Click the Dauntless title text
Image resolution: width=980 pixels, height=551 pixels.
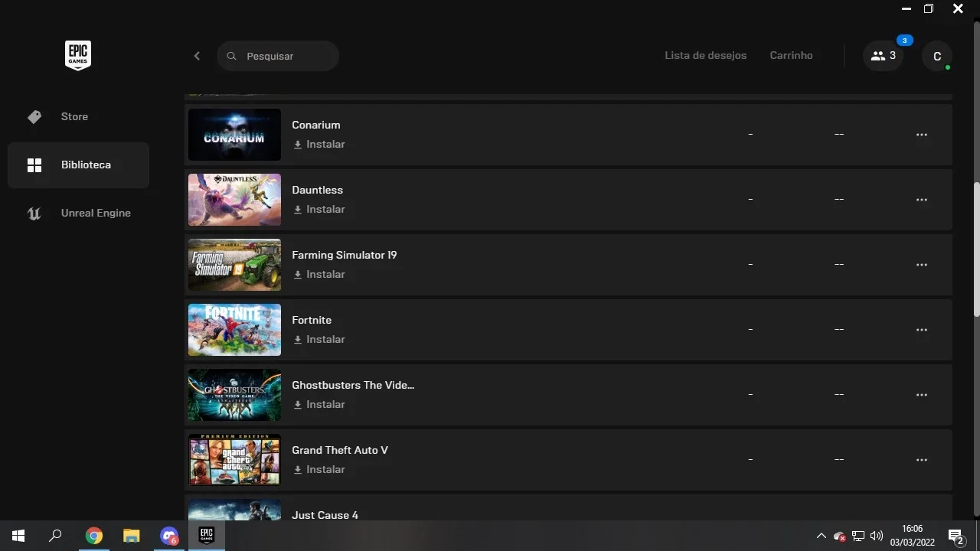point(317,190)
